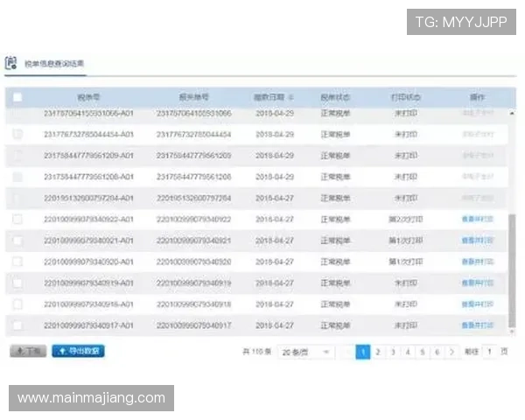Check the row for bill 231776732785044454-A01

coord(17,134)
